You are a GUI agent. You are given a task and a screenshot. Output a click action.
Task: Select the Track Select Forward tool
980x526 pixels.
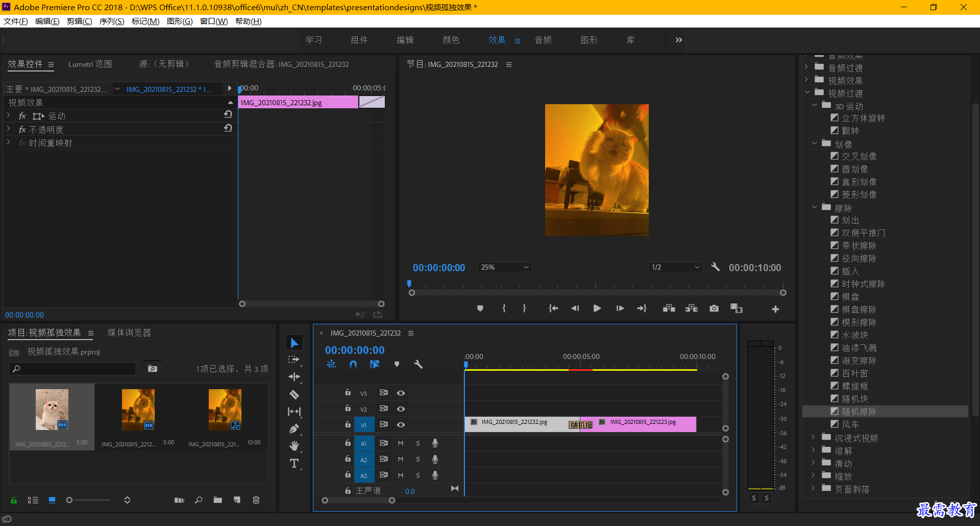[294, 360]
